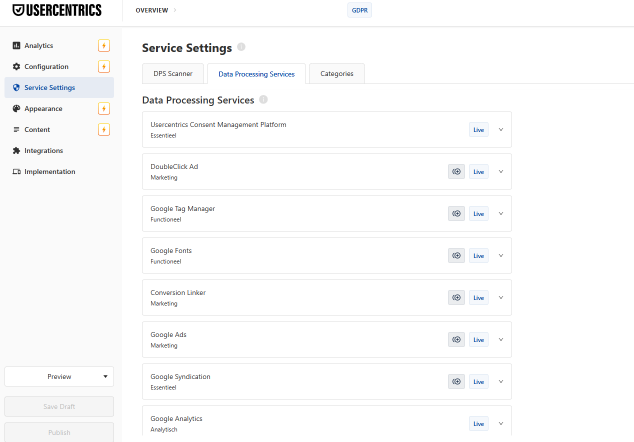Open the Preview dropdown
The width and height of the screenshot is (634, 442).
click(59, 376)
